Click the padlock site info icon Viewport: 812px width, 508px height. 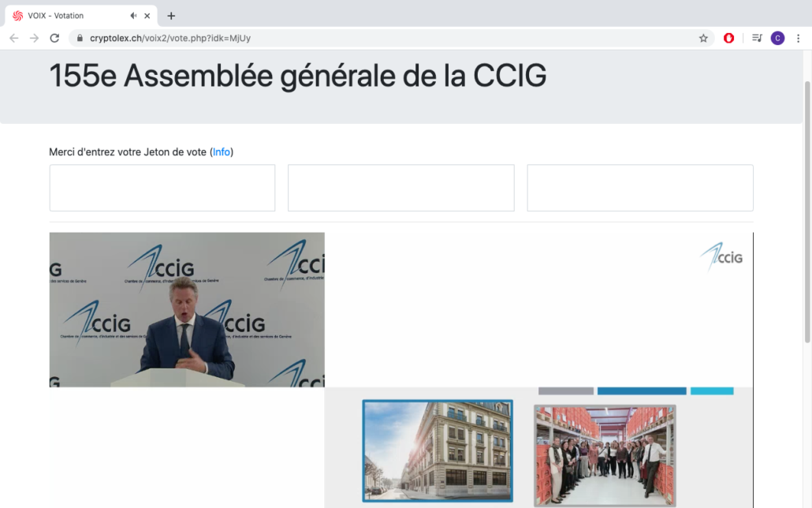[80, 38]
